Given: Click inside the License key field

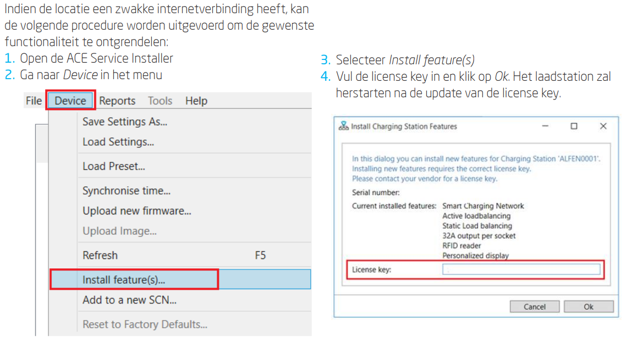Looking at the screenshot, I should click(521, 269).
